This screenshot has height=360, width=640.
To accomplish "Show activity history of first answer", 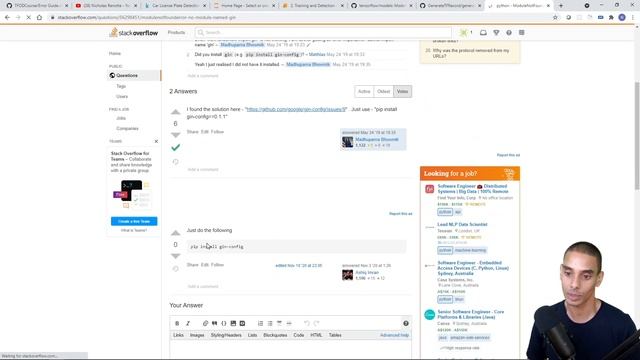I will 176,162.
